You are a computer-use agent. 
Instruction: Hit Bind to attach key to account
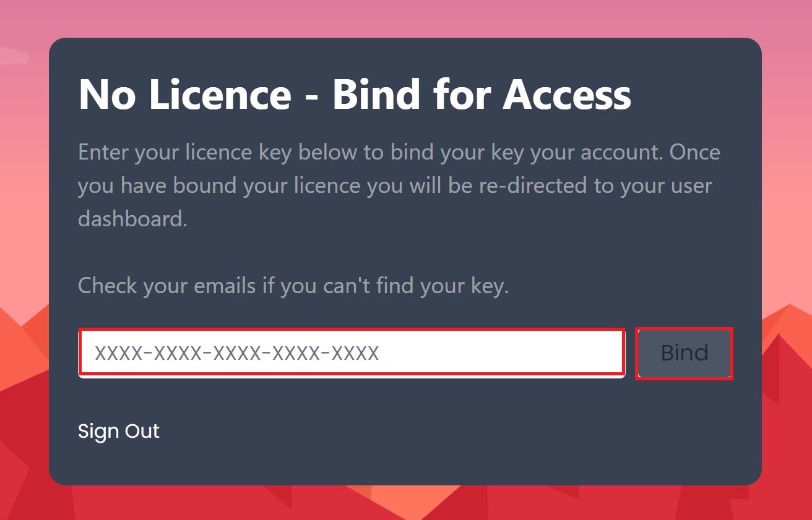684,353
